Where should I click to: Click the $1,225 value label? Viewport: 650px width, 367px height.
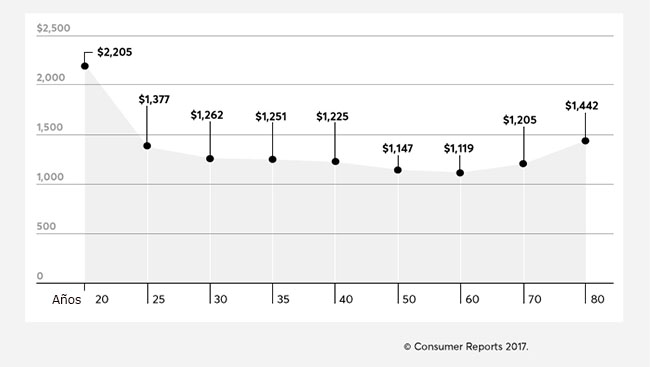tap(332, 117)
